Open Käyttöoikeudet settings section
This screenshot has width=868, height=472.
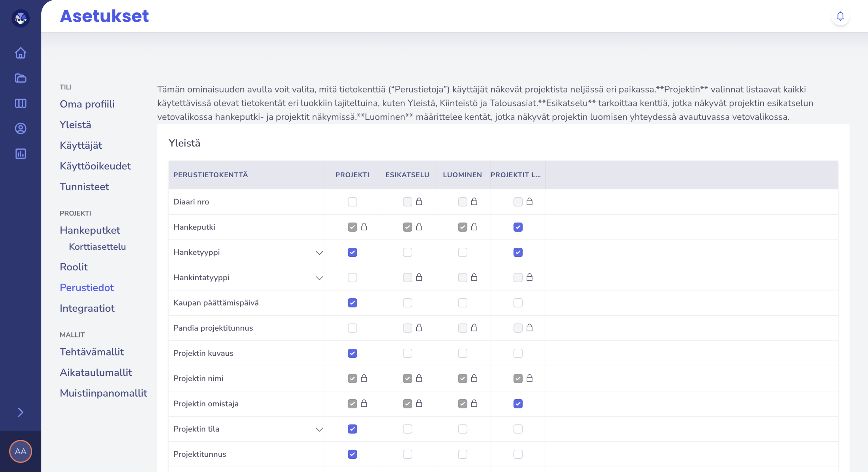coord(95,166)
